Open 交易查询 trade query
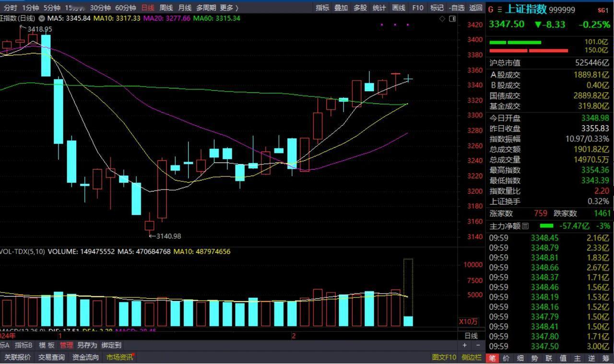This screenshot has width=614, height=364. tap(51, 357)
